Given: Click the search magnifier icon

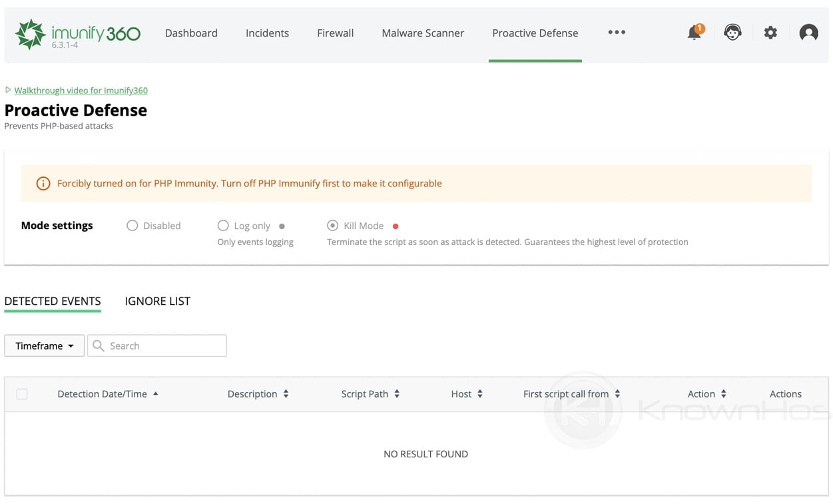Looking at the screenshot, I should (x=98, y=346).
